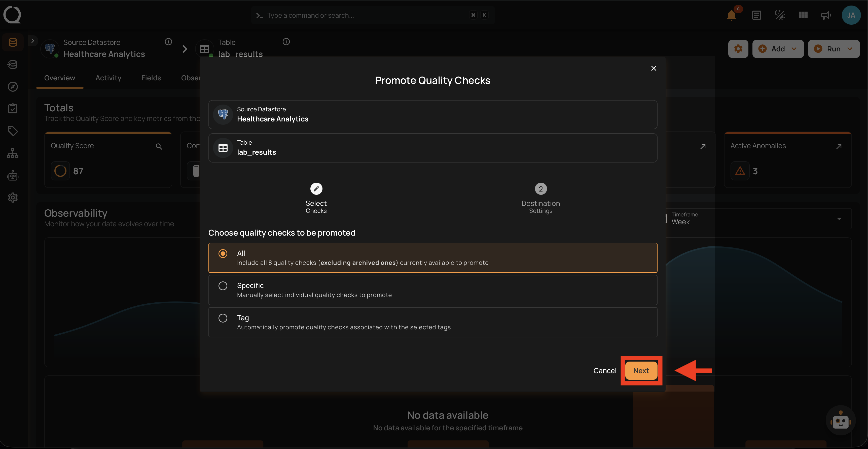This screenshot has width=868, height=449.
Task: Open the apps grid icon
Action: click(803, 15)
